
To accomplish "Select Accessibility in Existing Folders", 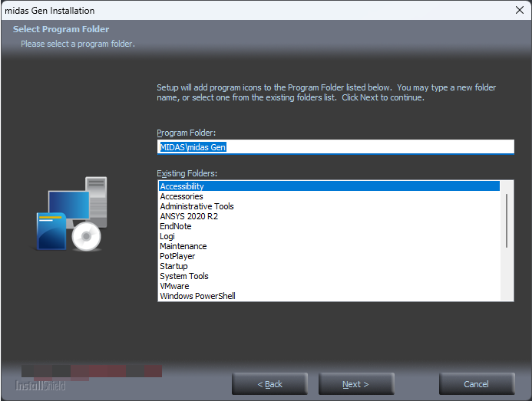I will coord(329,186).
